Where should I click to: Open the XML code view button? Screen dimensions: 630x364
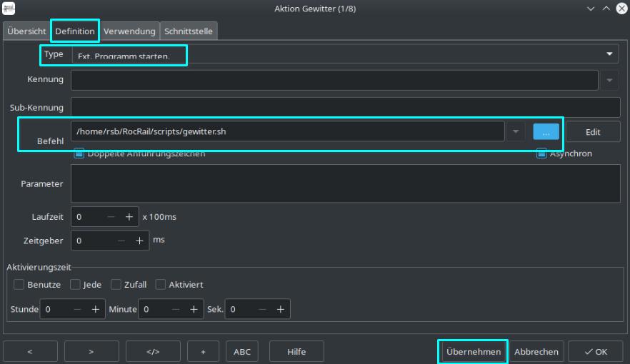pos(153,352)
